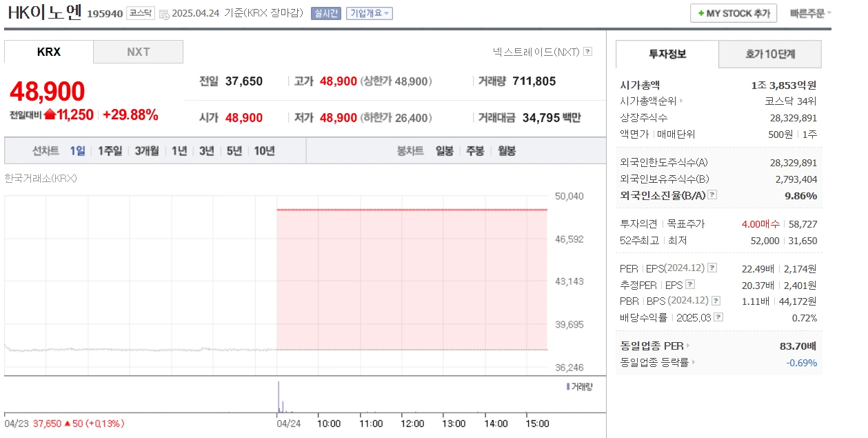This screenshot has width=868, height=438.
Task: Click the volume spike bar at 04/24
Action: [279, 397]
